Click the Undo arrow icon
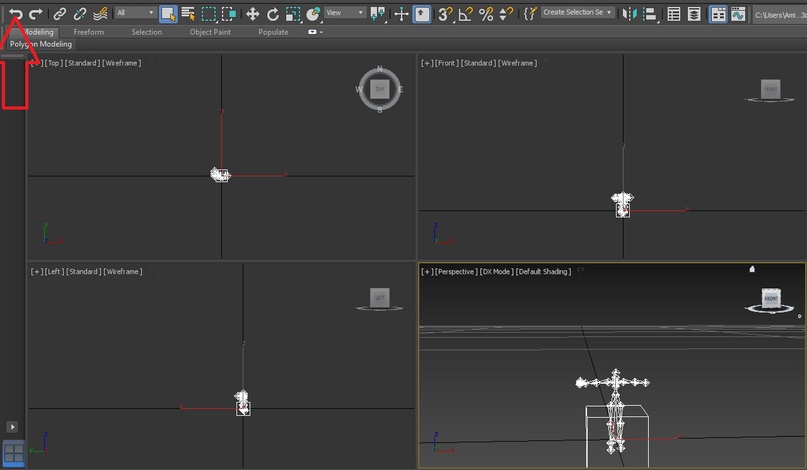807x470 pixels. [15, 13]
